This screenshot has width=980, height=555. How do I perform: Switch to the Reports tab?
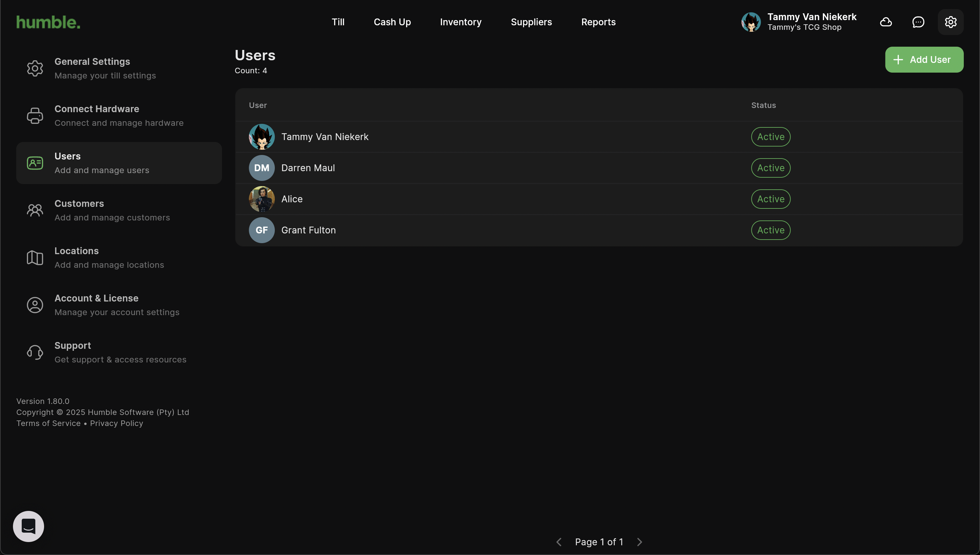(598, 22)
